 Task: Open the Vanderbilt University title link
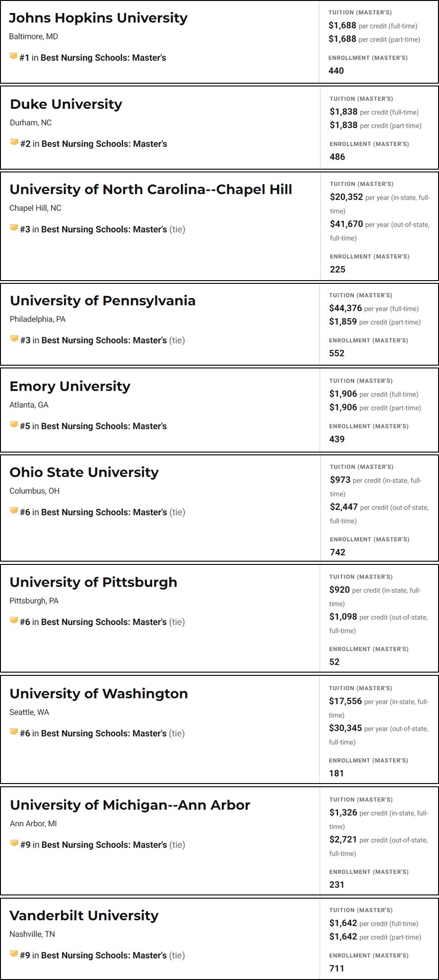click(84, 915)
